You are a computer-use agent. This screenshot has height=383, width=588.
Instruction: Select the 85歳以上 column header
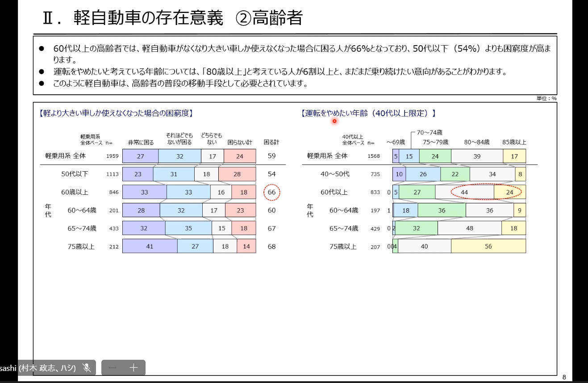[515, 142]
